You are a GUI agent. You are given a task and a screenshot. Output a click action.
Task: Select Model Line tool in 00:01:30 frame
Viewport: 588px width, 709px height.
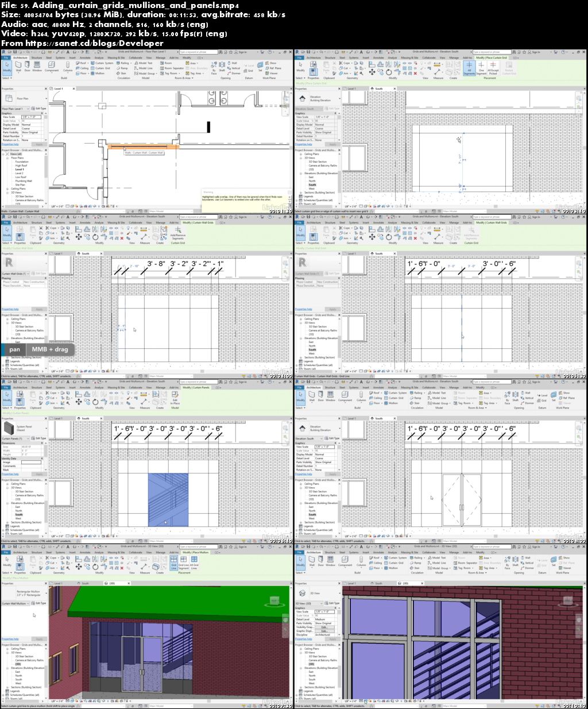[144, 68]
